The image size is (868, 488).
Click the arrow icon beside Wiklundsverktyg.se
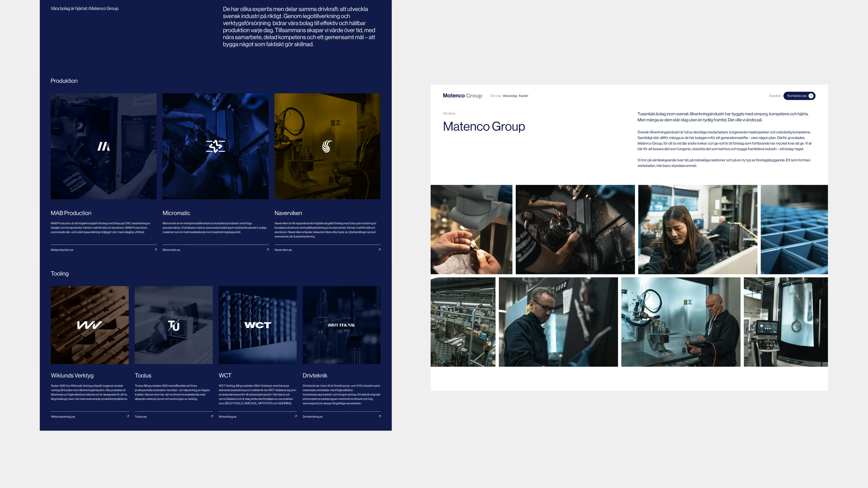click(x=128, y=416)
